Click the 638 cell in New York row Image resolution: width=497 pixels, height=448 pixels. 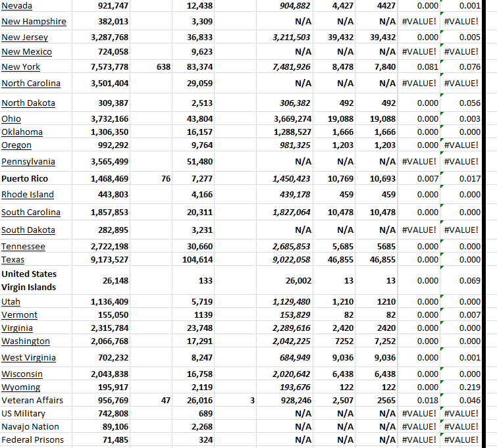click(164, 67)
